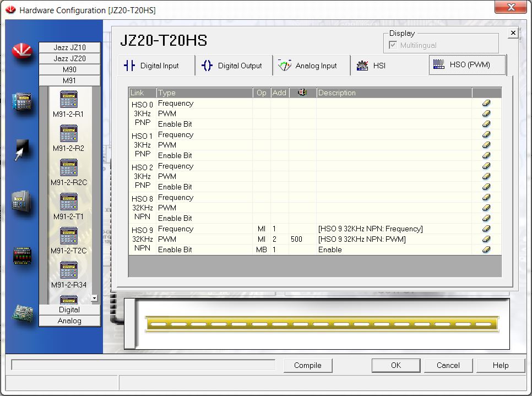This screenshot has width=532, height=396.
Task: Click the blue-panel controller sidebar icon below the logo
Action: click(21, 101)
